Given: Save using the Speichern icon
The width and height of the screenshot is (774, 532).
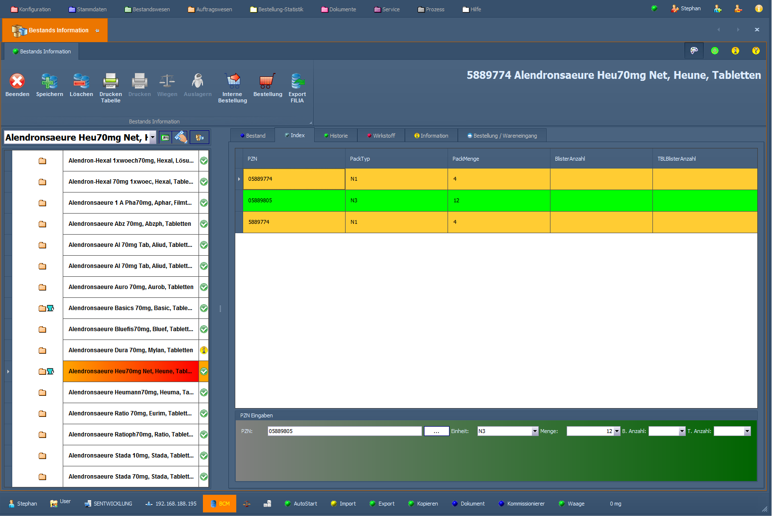Looking at the screenshot, I should tap(50, 81).
